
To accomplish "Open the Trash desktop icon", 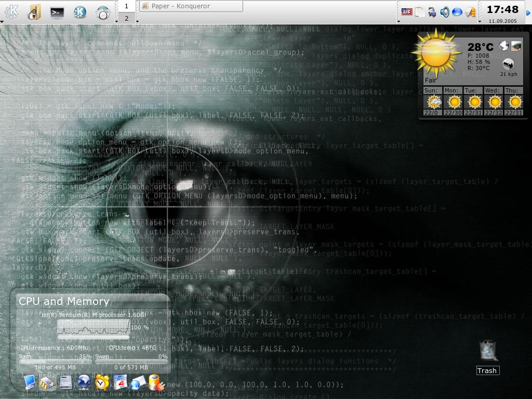I will pyautogui.click(x=488, y=351).
